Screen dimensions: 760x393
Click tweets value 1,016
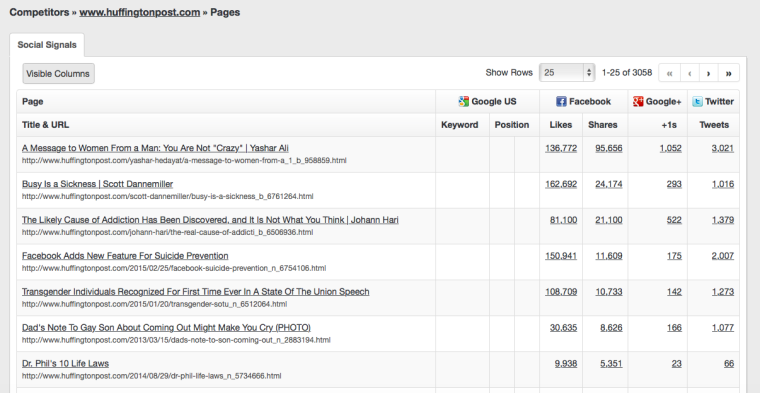(723, 184)
